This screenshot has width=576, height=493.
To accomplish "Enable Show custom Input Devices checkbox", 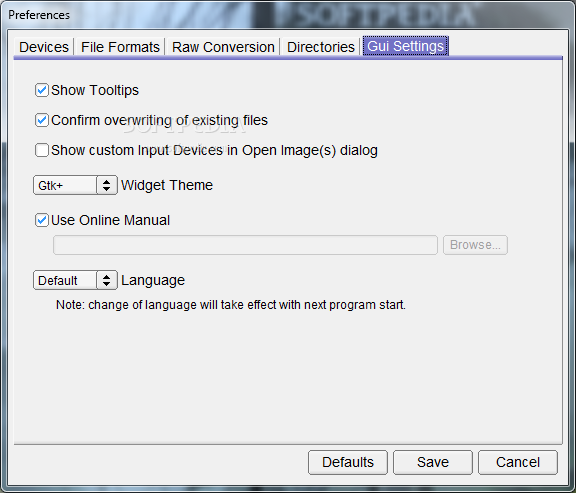I will pos(42,150).
